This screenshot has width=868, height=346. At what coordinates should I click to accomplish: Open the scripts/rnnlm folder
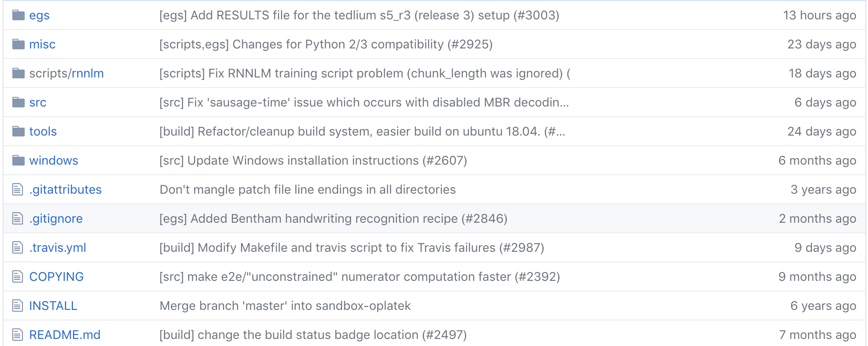pos(87,74)
